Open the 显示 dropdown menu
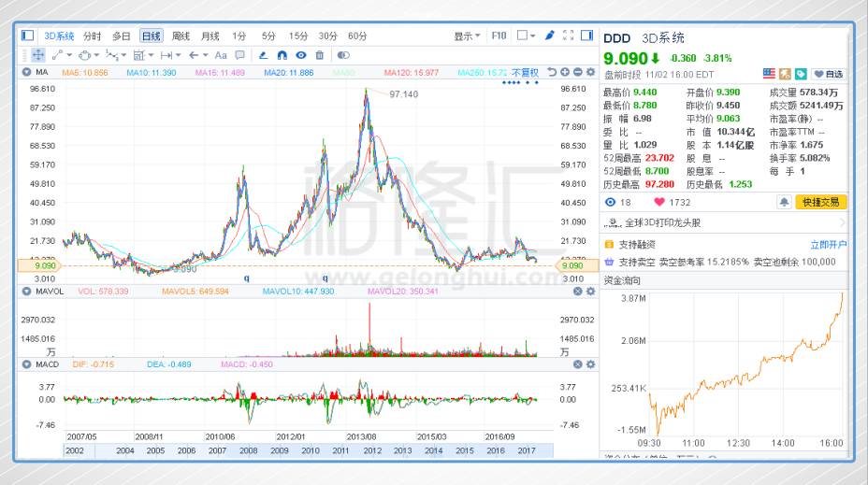 [467, 36]
